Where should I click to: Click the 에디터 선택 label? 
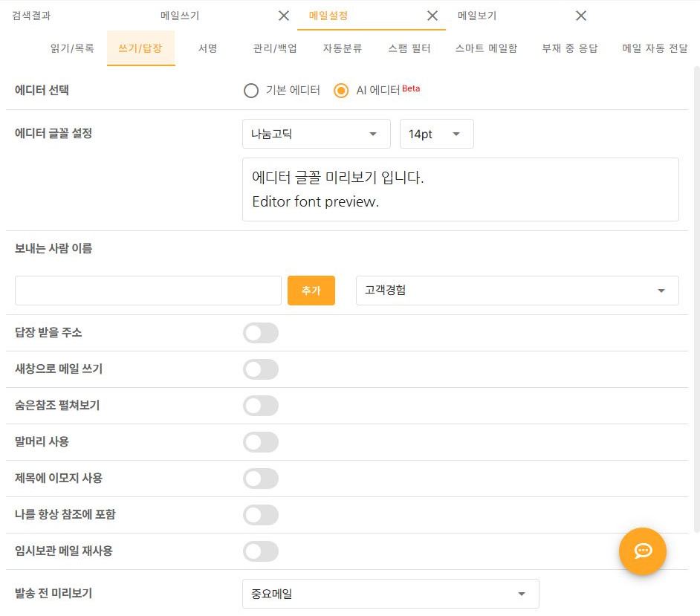pyautogui.click(x=42, y=90)
